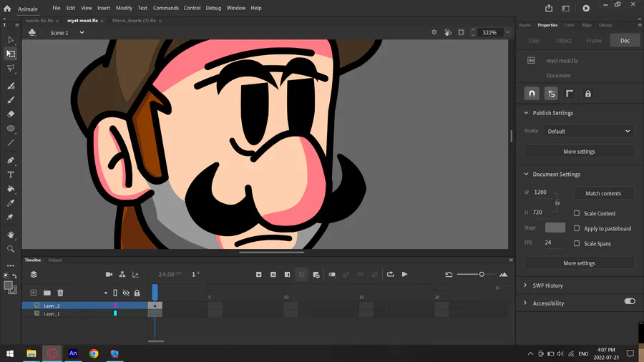Open the File menu

point(57,8)
